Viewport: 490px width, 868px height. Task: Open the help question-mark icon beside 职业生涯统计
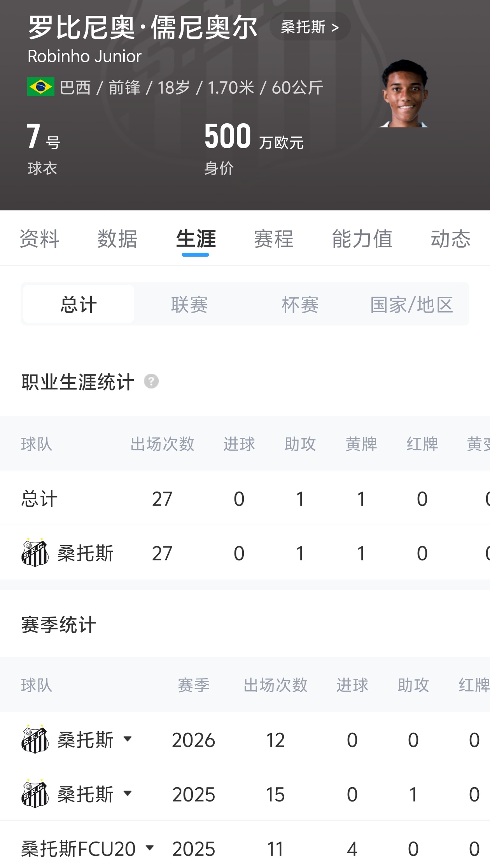[151, 381]
